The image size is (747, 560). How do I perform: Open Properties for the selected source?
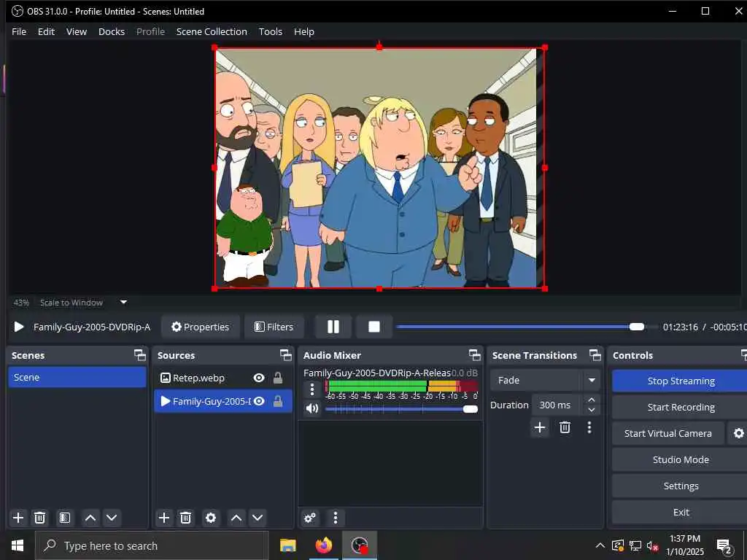pos(200,327)
